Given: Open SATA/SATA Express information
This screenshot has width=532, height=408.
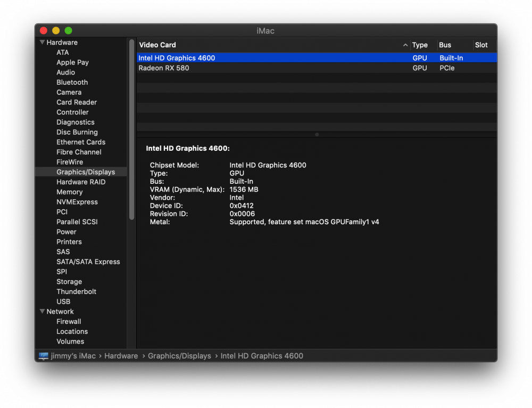Looking at the screenshot, I should pos(88,262).
